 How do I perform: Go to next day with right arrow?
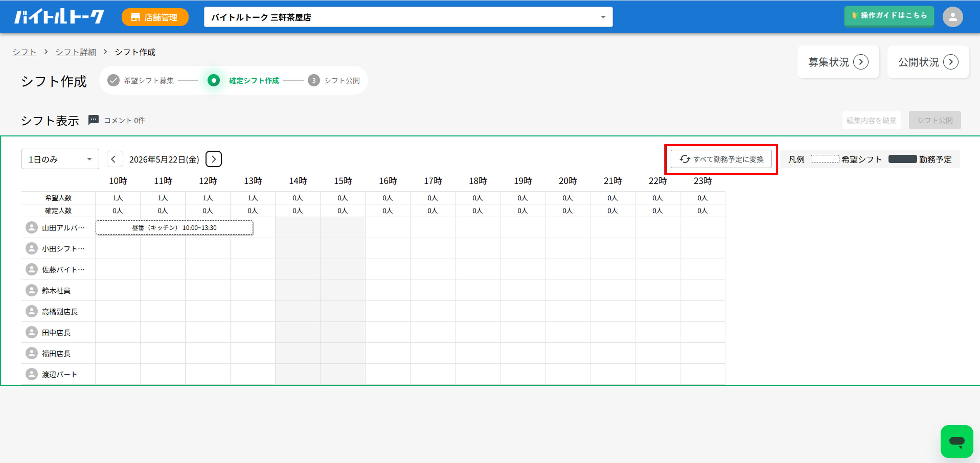pos(213,159)
